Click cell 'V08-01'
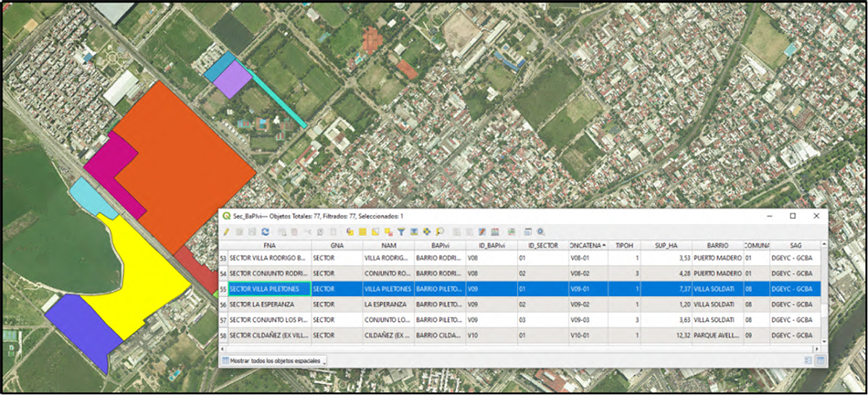The width and height of the screenshot is (868, 395). [587, 258]
